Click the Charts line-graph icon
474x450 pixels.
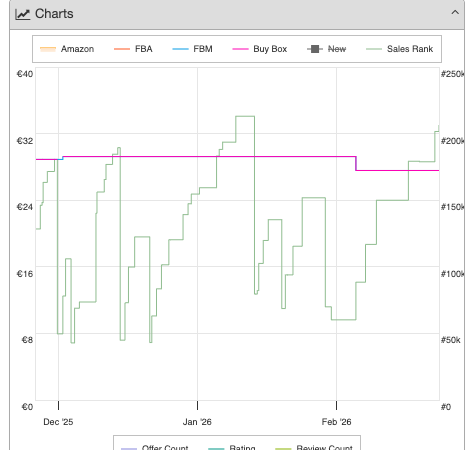click(23, 14)
